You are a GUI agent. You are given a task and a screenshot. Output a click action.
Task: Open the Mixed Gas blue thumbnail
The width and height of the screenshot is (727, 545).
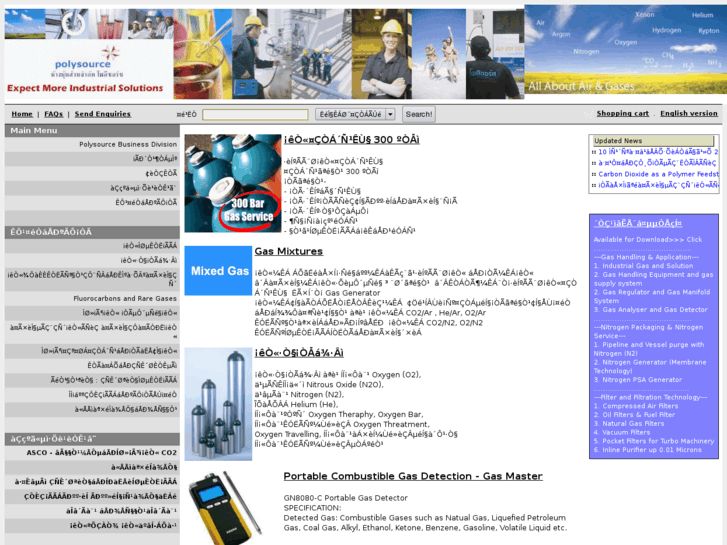click(218, 271)
